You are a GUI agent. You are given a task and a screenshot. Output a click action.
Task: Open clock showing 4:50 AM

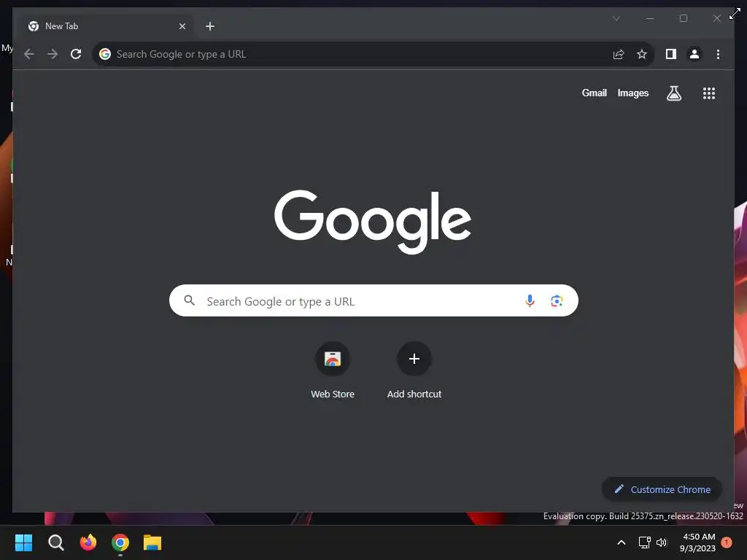point(698,542)
